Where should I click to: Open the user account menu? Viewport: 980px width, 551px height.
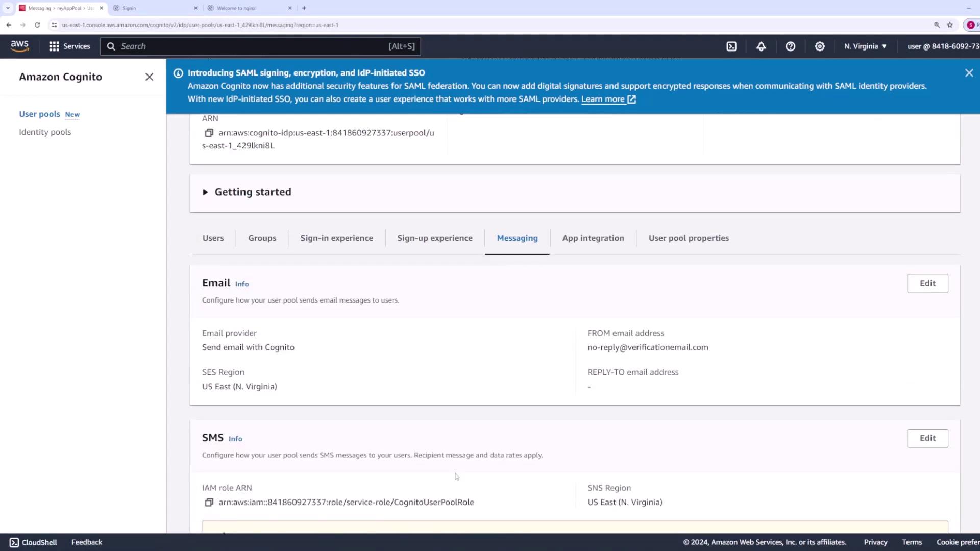942,46
